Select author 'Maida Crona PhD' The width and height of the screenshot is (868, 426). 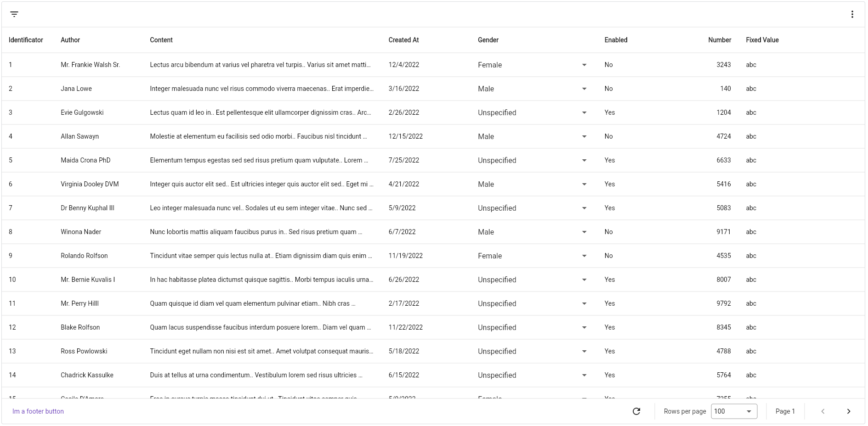point(85,160)
